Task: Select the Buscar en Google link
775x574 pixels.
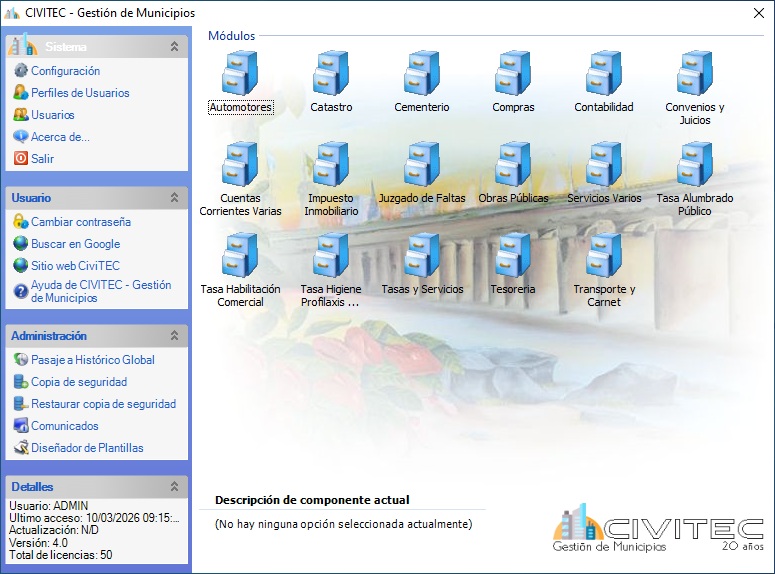Action: pos(76,243)
